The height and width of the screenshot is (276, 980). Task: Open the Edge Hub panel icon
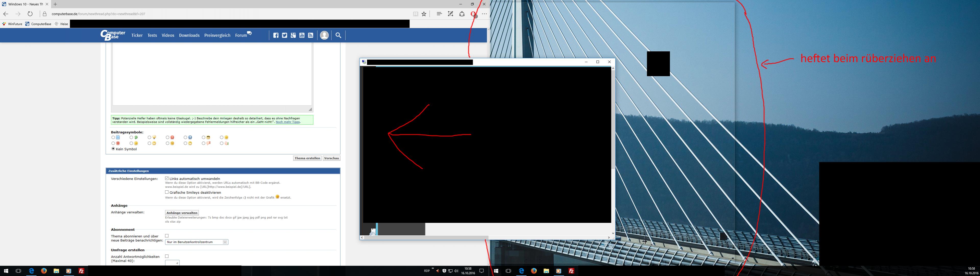[x=439, y=14]
